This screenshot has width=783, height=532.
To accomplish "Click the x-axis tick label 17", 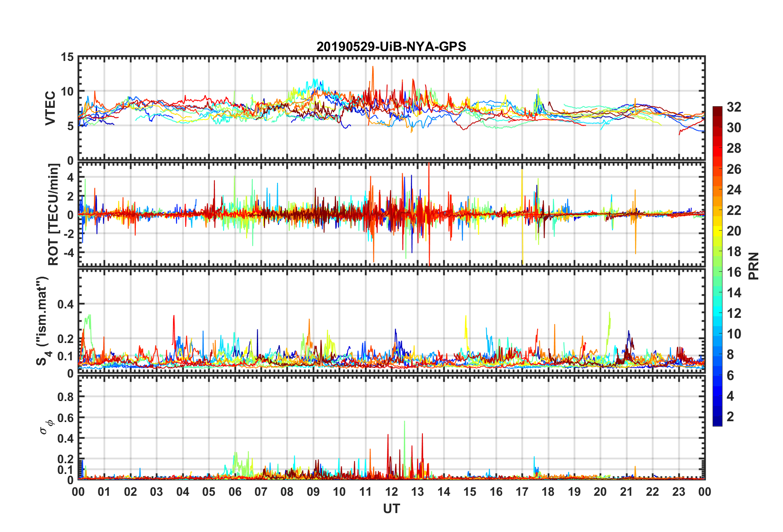I will [x=522, y=492].
